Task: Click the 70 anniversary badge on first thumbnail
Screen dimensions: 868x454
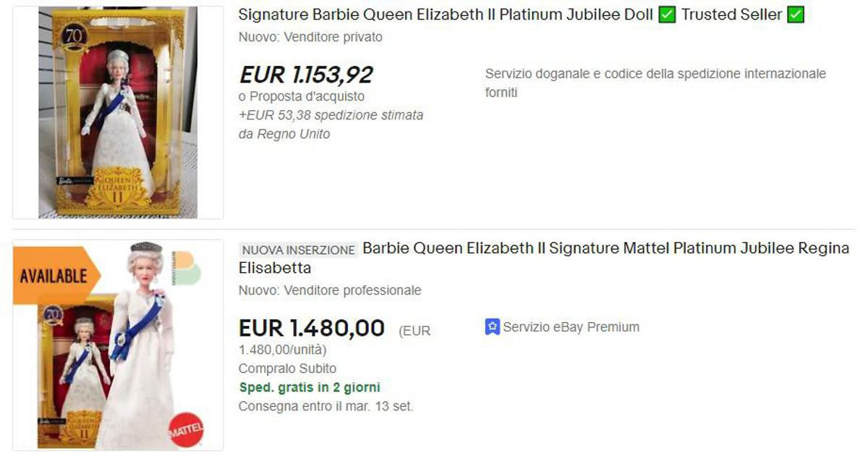Action: tap(71, 35)
